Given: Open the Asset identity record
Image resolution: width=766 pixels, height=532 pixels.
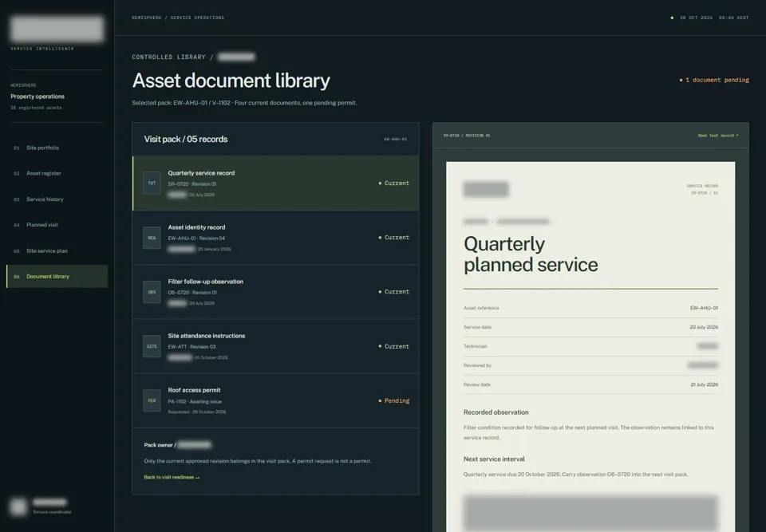Looking at the screenshot, I should 276,238.
